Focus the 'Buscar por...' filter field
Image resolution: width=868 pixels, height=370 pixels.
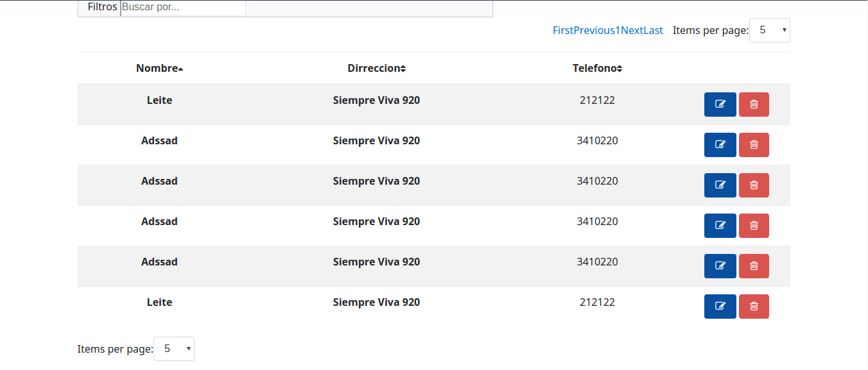tap(183, 8)
